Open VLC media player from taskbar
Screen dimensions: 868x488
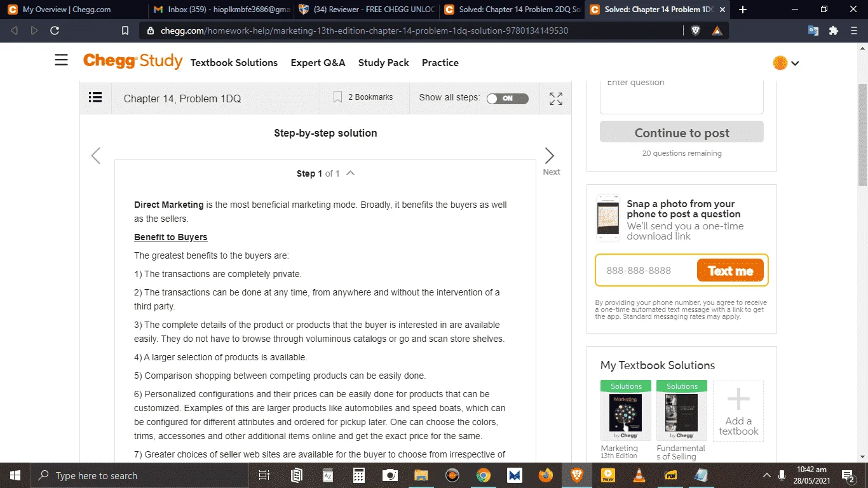click(x=639, y=475)
